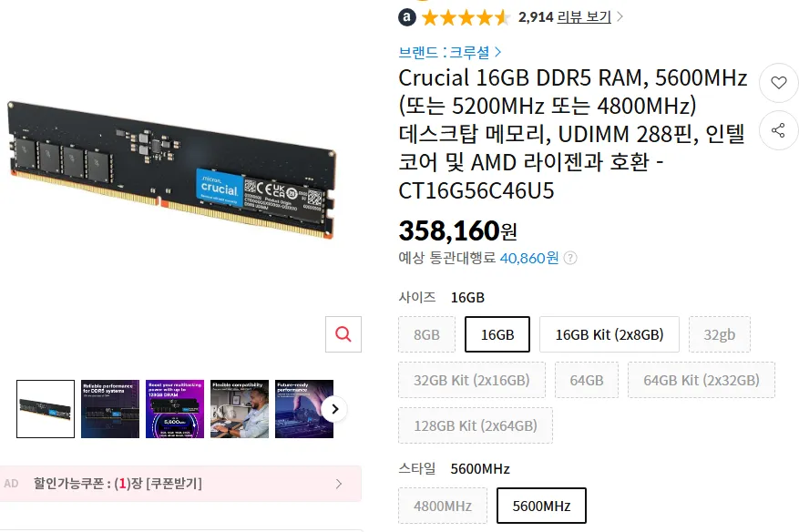Click the circled 'a' badge icon
Image resolution: width=799 pixels, height=532 pixels.
(x=406, y=17)
